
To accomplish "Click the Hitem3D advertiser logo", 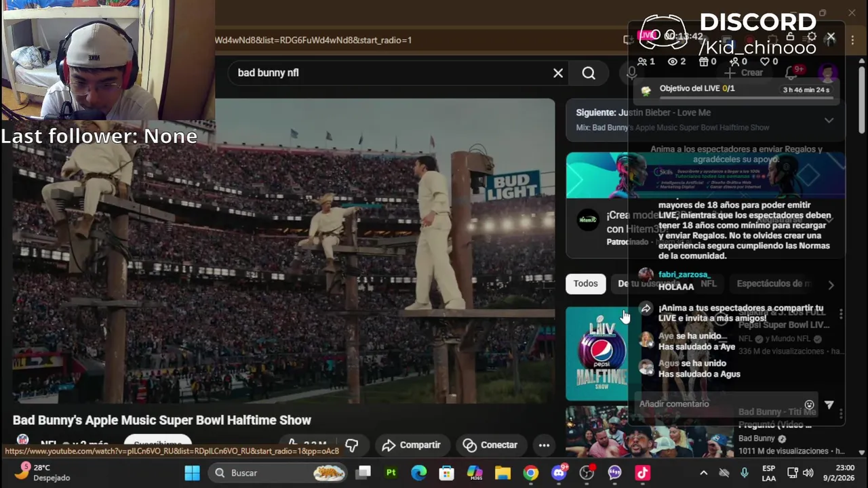I will [x=588, y=220].
